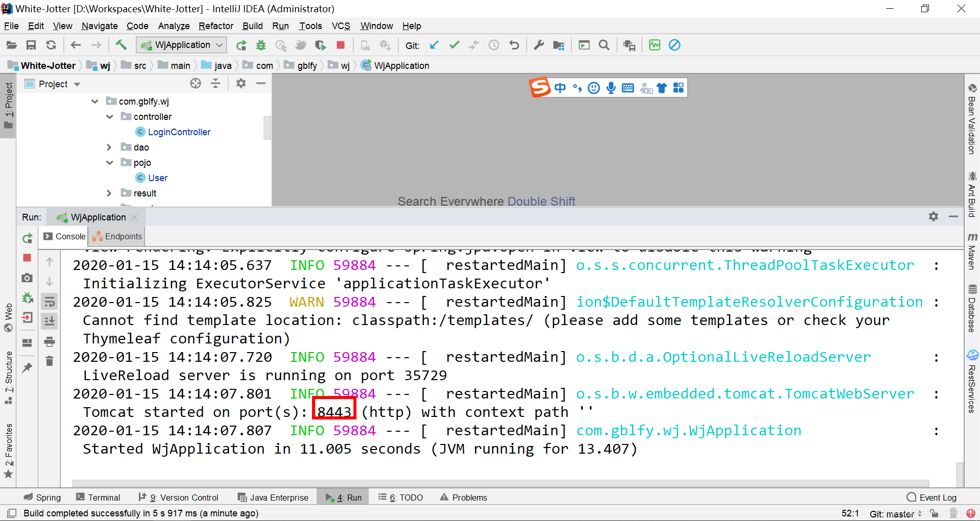
Task: Toggle the Sogou IME microphone voice input
Action: point(611,88)
